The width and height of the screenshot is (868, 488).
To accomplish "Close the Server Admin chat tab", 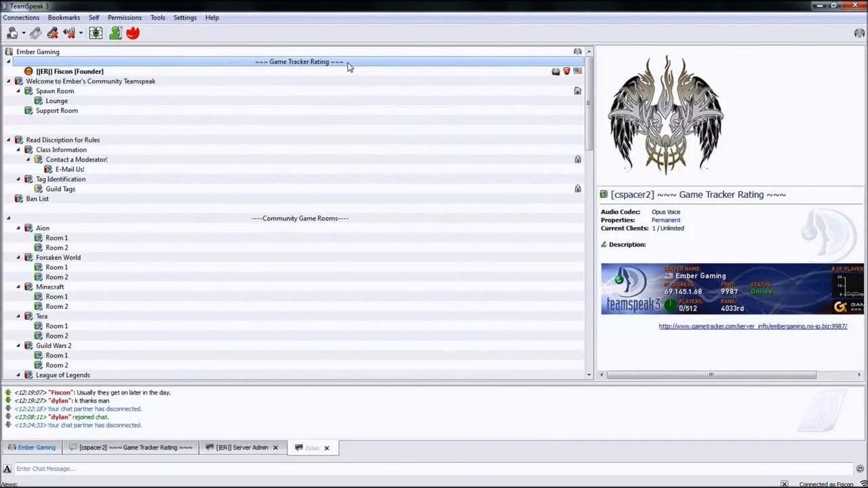I will coord(275,448).
